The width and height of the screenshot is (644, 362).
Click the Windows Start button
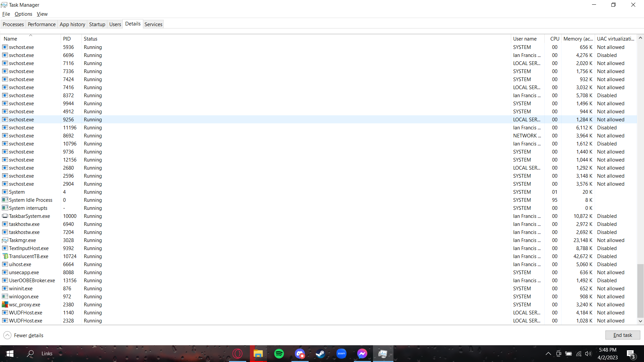[x=10, y=353]
